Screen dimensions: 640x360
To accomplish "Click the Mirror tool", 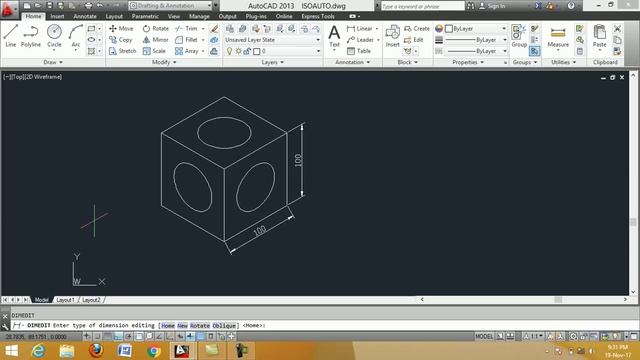I will (x=156, y=40).
